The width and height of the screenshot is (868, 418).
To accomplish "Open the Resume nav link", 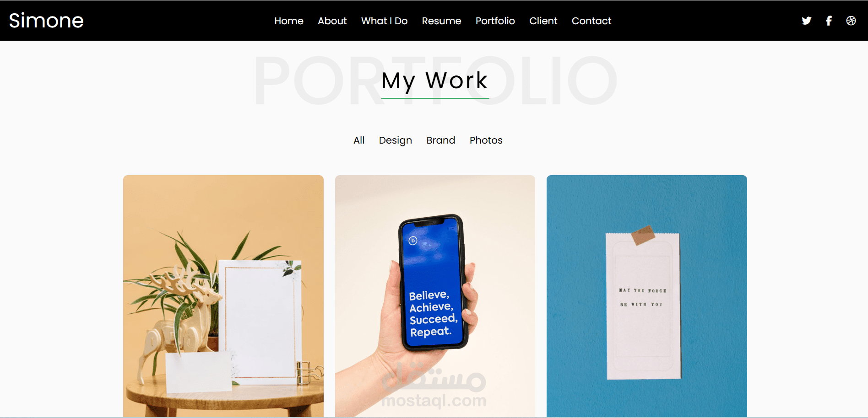I will click(x=441, y=21).
